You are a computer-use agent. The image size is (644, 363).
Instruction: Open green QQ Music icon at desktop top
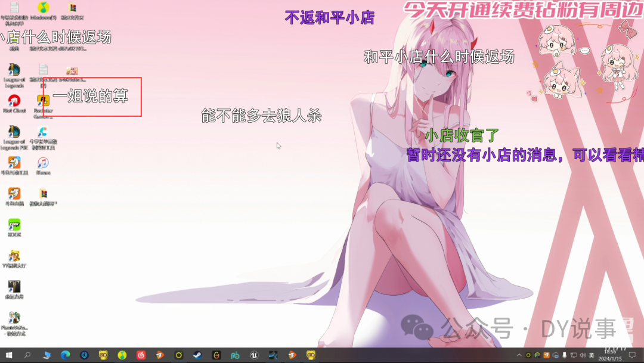[43, 10]
